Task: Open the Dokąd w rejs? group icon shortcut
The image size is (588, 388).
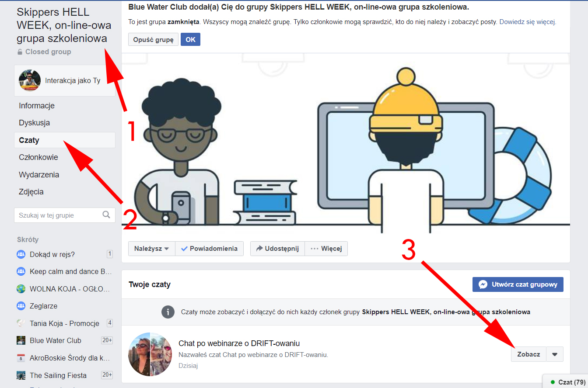Action: [x=21, y=254]
